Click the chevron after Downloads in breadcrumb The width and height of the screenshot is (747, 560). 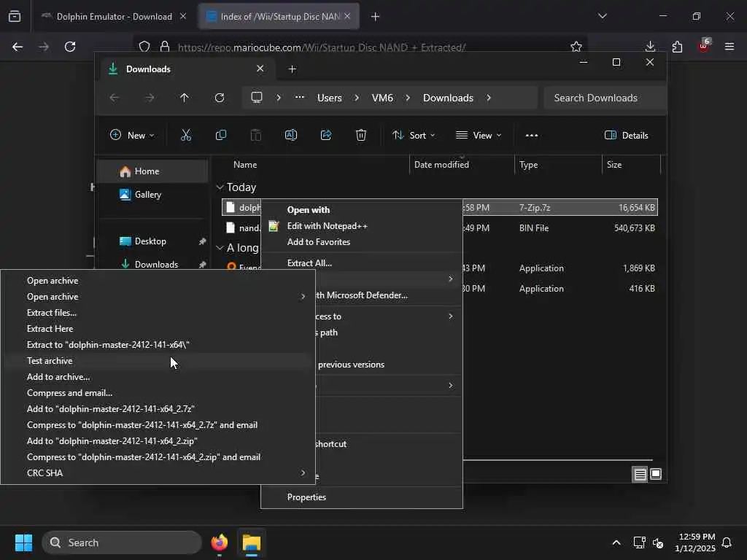pos(489,98)
